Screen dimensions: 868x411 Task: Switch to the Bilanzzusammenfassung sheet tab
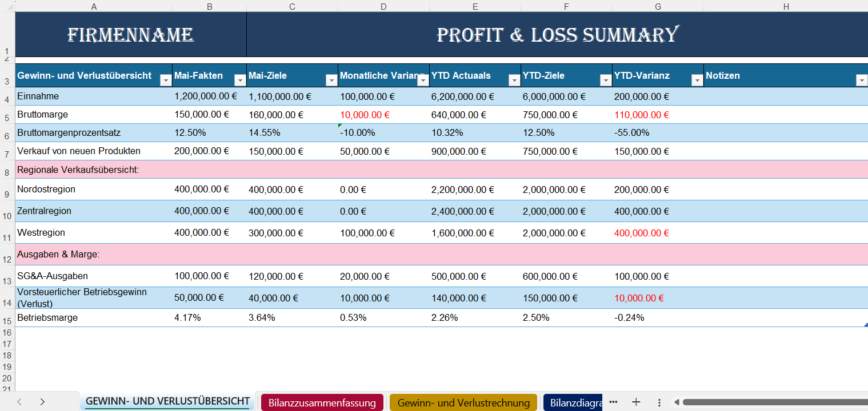[x=322, y=402]
